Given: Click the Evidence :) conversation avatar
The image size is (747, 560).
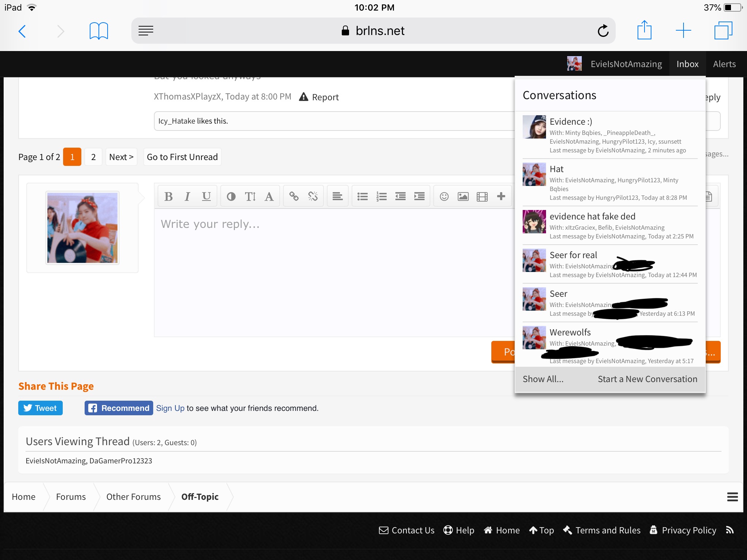Looking at the screenshot, I should [x=534, y=127].
